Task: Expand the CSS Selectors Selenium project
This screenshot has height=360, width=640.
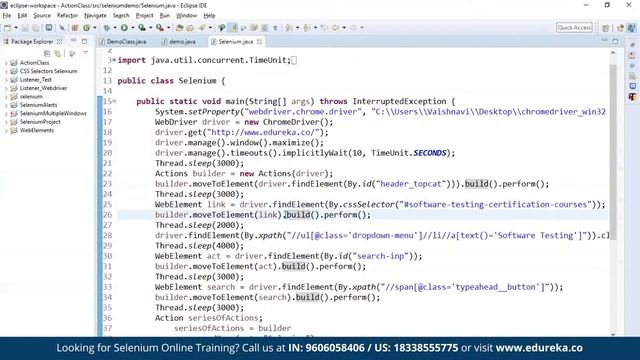Action: (x=6, y=71)
